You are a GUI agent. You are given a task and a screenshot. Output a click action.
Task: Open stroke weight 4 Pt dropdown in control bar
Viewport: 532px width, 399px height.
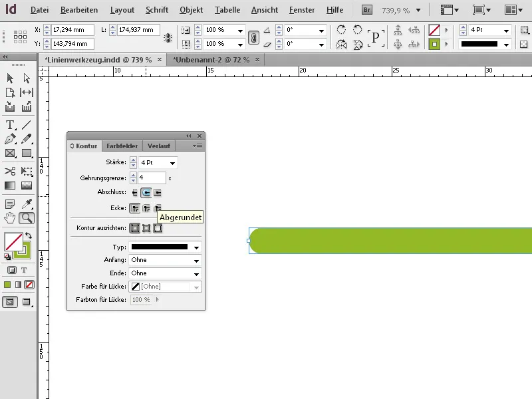[506, 31]
